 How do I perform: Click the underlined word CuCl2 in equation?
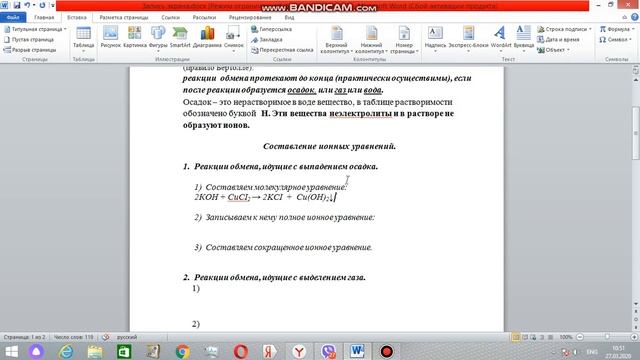pyautogui.click(x=239, y=197)
